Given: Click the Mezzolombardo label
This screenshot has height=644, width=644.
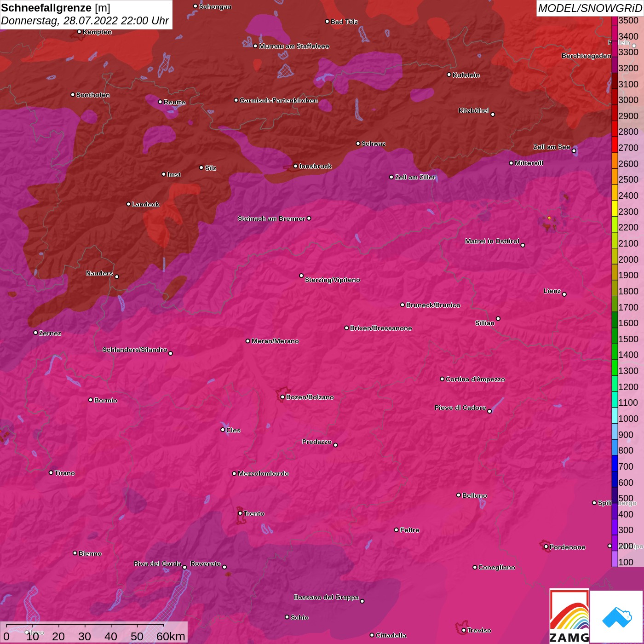Looking at the screenshot, I should (x=264, y=473).
